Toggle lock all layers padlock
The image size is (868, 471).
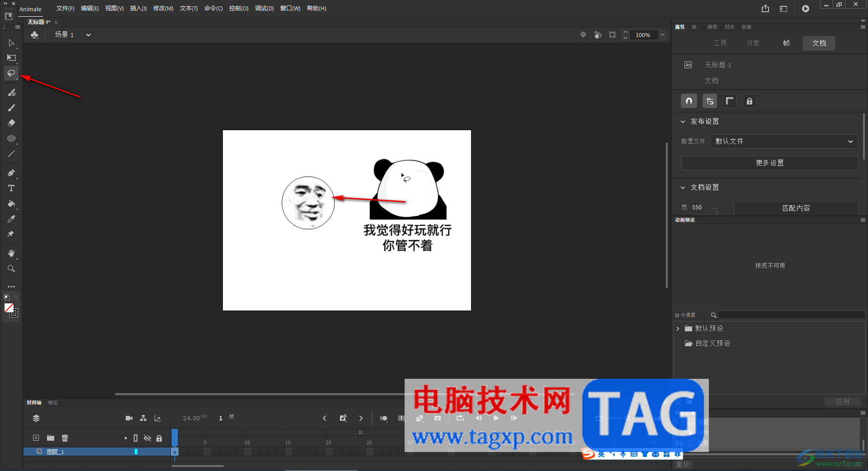click(159, 438)
